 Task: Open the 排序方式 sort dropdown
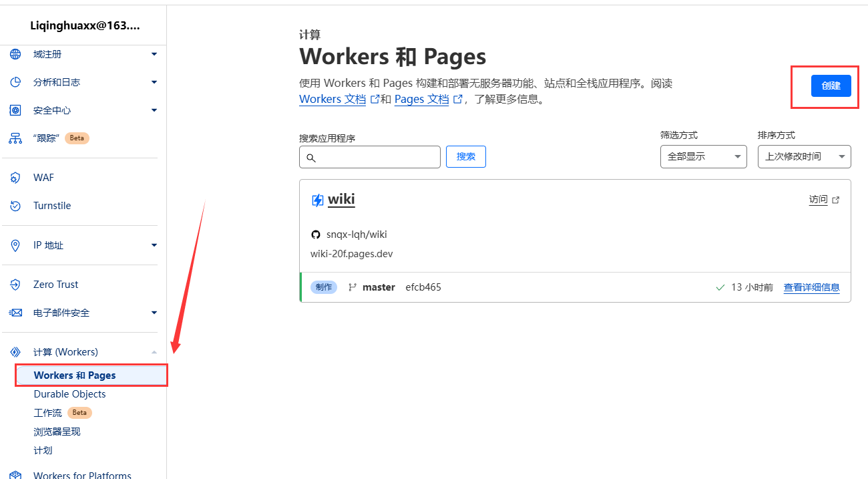tap(804, 156)
